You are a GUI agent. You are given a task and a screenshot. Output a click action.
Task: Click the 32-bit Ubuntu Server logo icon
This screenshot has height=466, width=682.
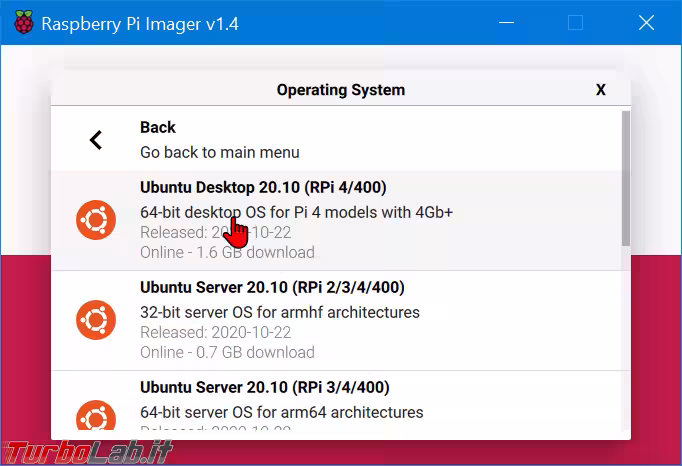coord(96,319)
